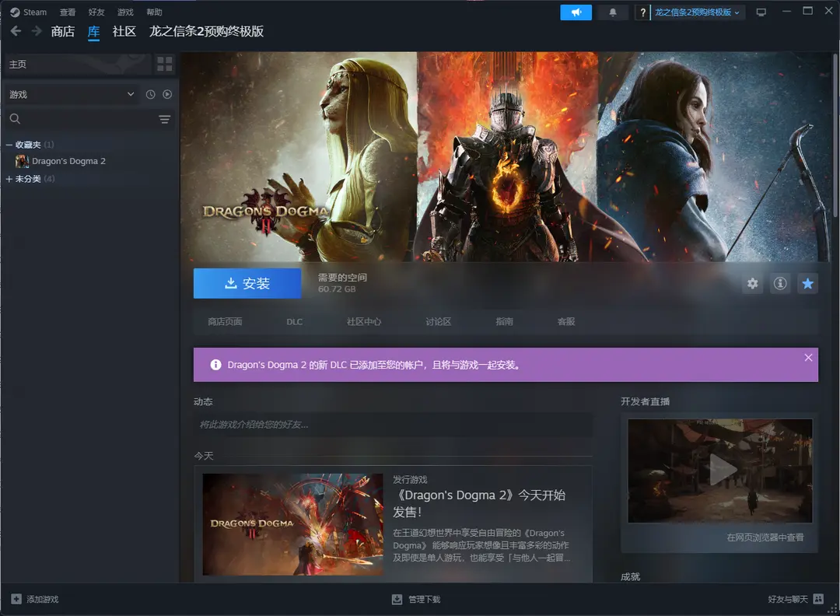
Task: Open the 查看 menu
Action: [x=68, y=12]
